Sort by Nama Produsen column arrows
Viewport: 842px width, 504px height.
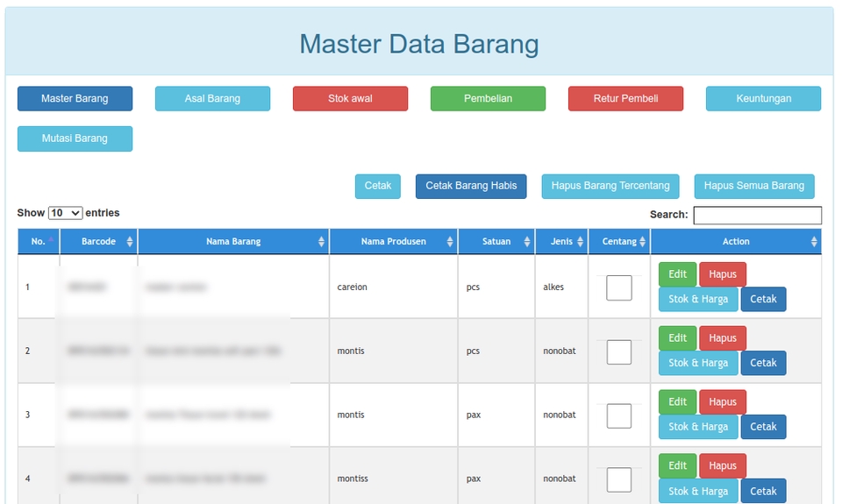coord(449,242)
